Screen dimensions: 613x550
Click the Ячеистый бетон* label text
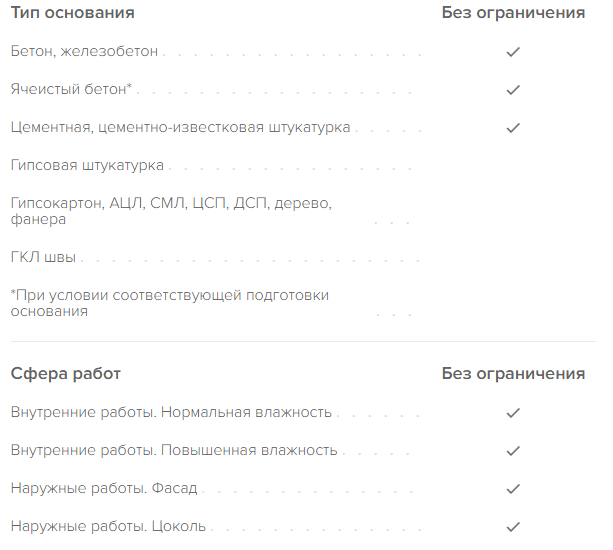71,89
